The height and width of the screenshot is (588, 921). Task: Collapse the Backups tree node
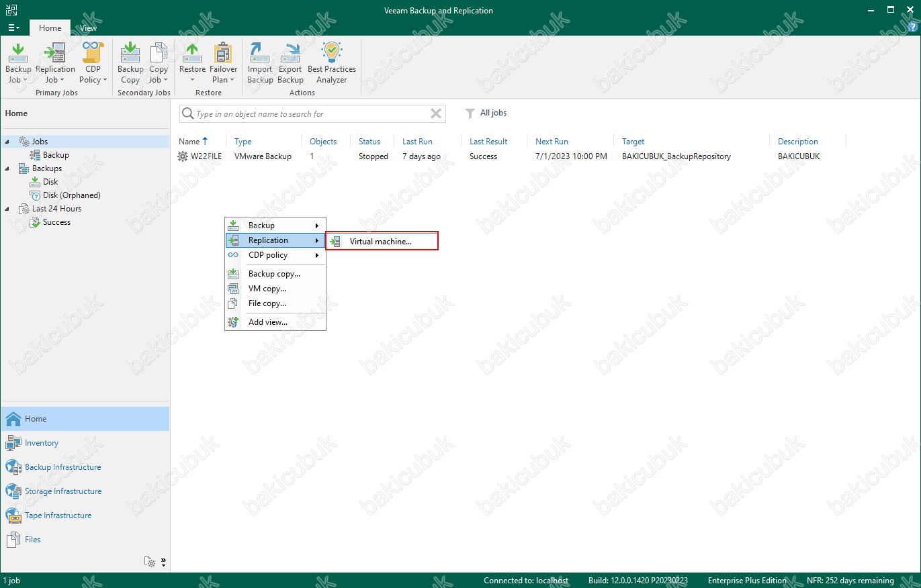(x=7, y=168)
